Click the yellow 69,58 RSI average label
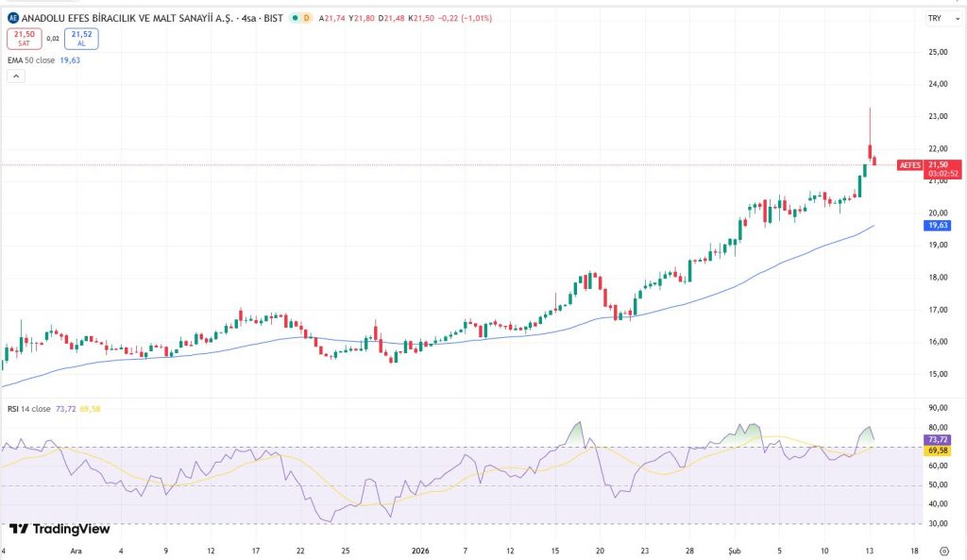This screenshot has width=967, height=560. click(938, 451)
